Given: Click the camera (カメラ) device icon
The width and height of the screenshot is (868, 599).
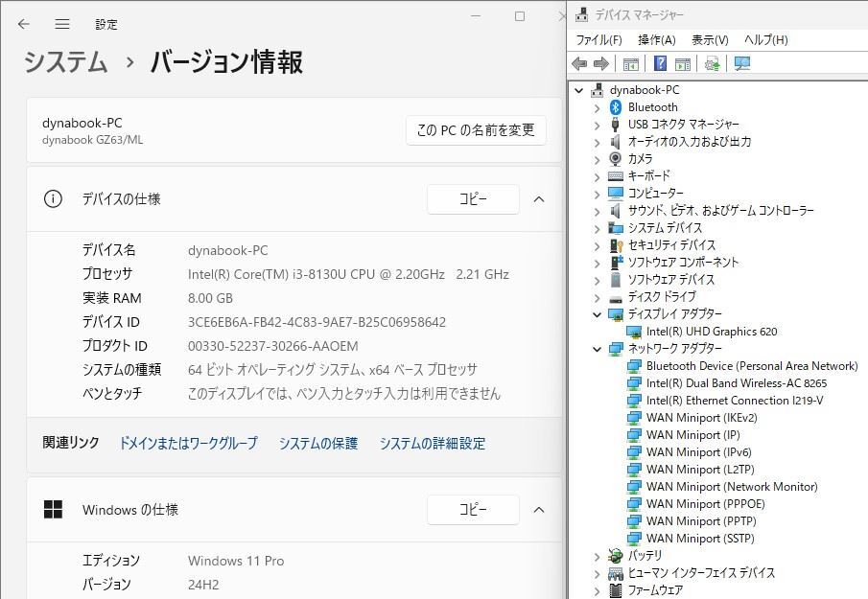Looking at the screenshot, I should (615, 159).
